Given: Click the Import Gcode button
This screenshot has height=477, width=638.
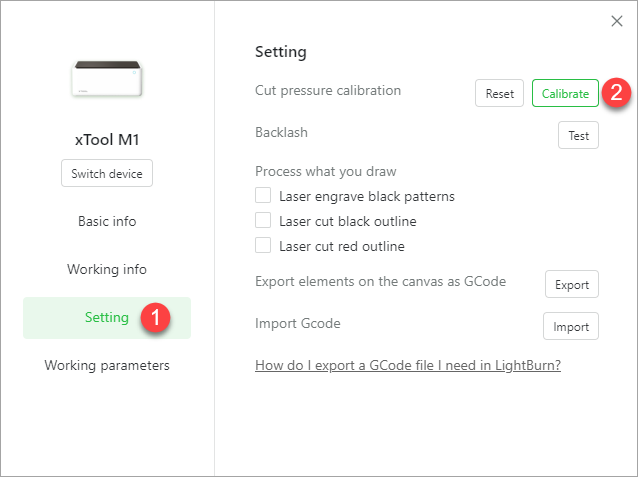Looking at the screenshot, I should (571, 326).
